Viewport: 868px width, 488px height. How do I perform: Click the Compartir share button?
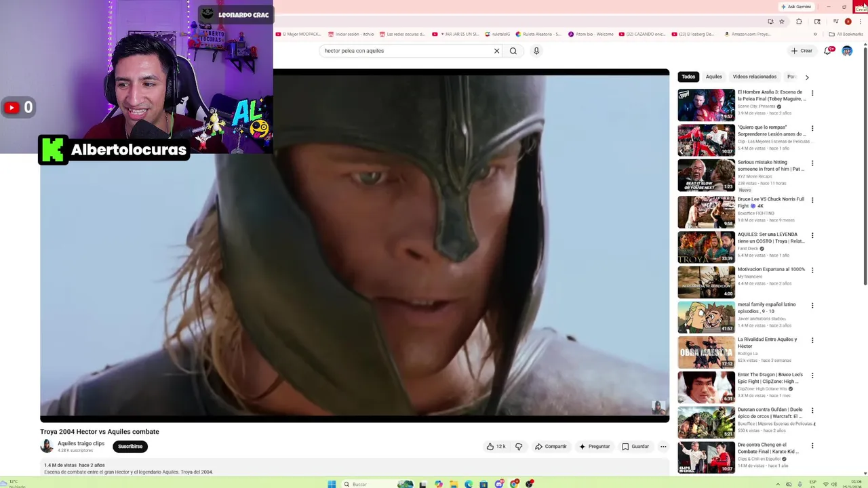551,447
